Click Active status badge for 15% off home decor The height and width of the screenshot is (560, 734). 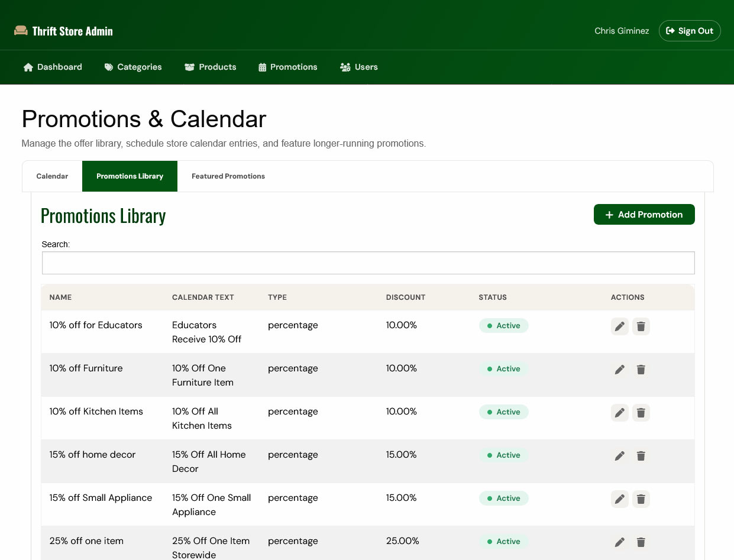(503, 455)
